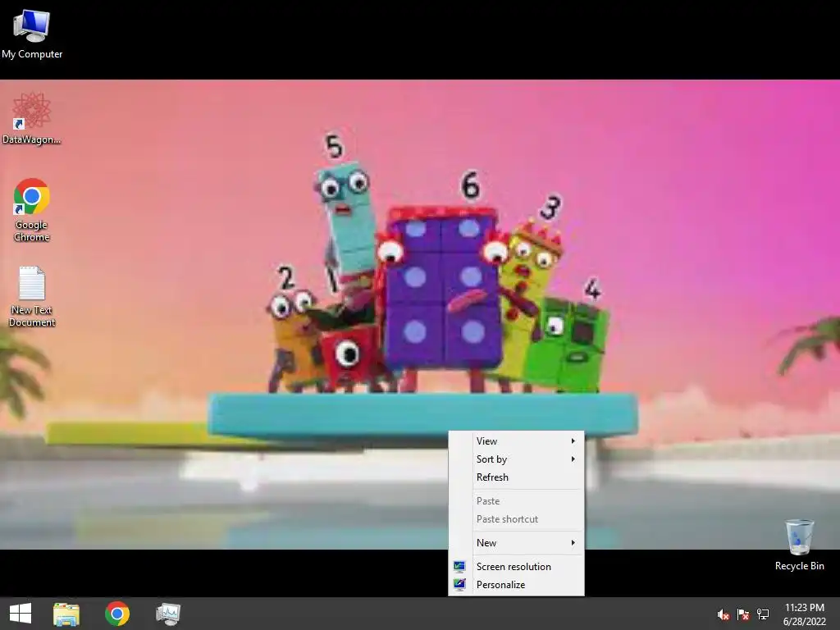
Task: Open Screen resolution from the context menu
Action: pos(517,566)
